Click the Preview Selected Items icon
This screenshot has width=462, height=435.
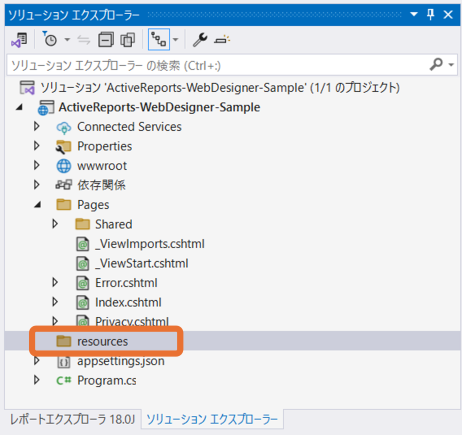coord(222,40)
